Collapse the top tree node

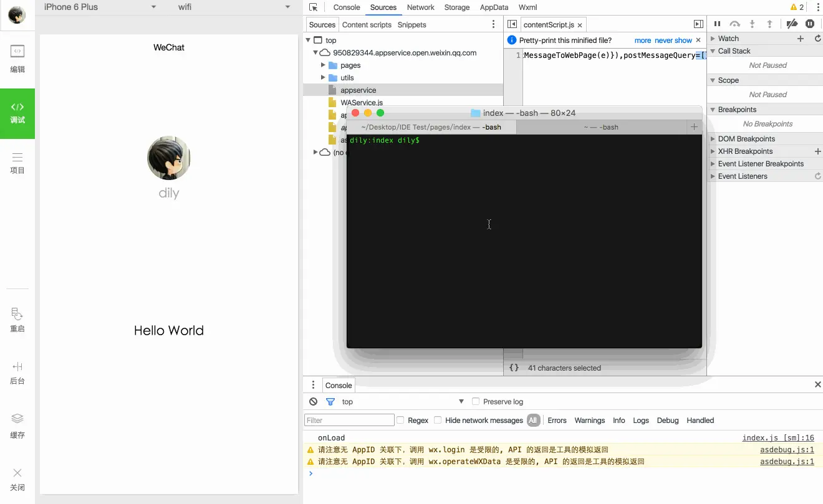pyautogui.click(x=308, y=40)
